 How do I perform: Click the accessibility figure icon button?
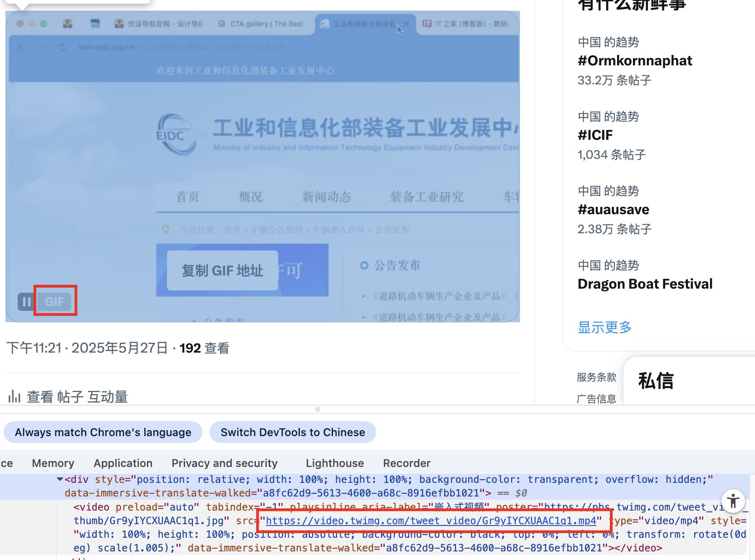733,501
